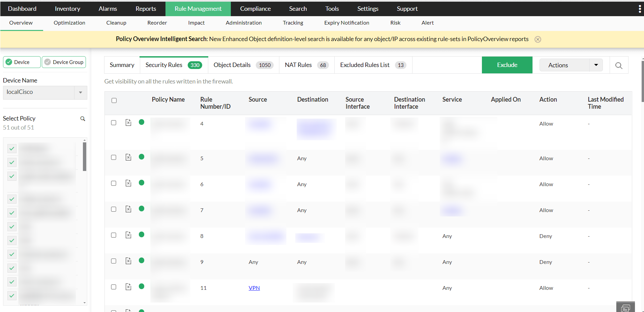
Task: Open the Support main tab
Action: 407,9
